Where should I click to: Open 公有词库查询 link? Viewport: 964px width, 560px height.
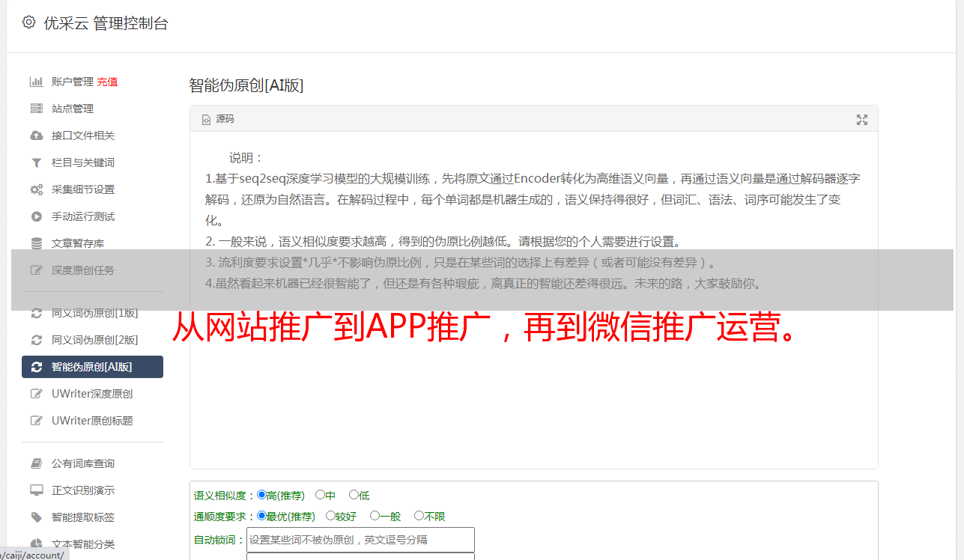tap(83, 463)
